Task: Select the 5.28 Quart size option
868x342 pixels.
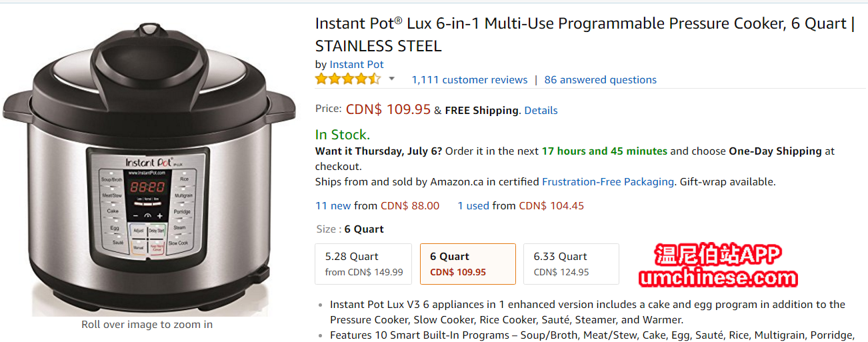Action: (363, 263)
